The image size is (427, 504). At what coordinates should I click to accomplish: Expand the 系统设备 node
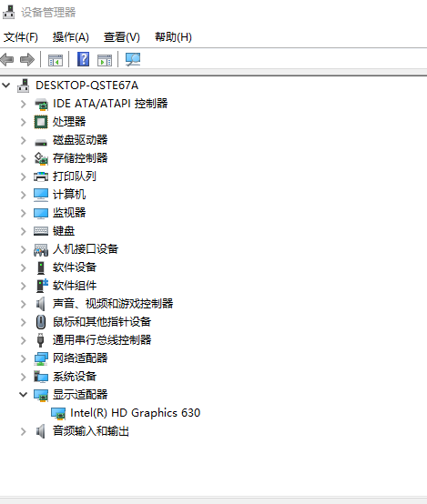point(23,377)
